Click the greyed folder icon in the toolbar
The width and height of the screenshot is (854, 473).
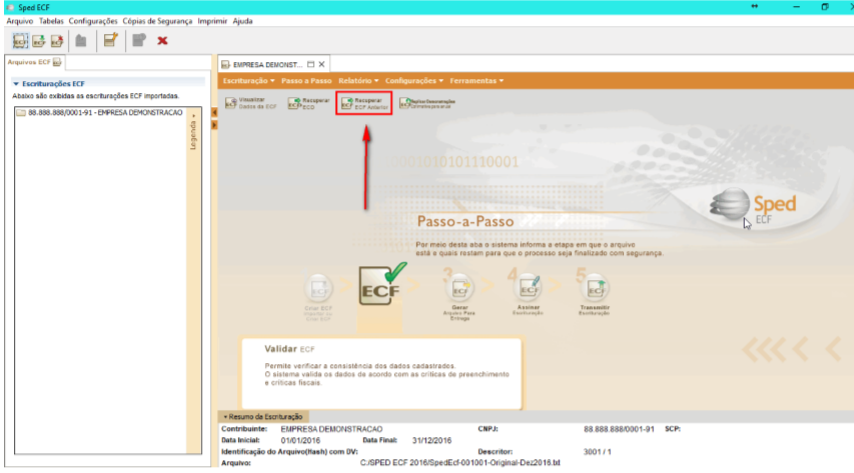81,41
